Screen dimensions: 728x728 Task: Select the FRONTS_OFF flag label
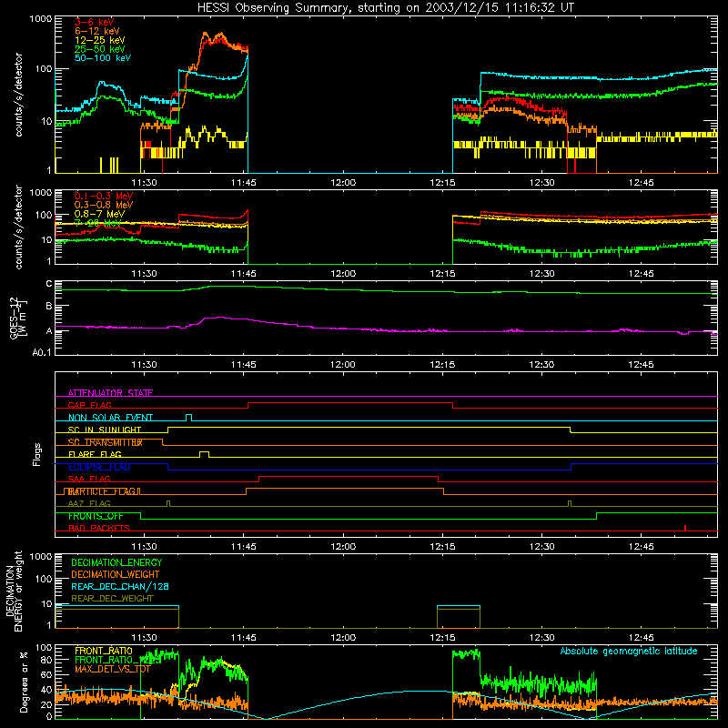click(96, 516)
